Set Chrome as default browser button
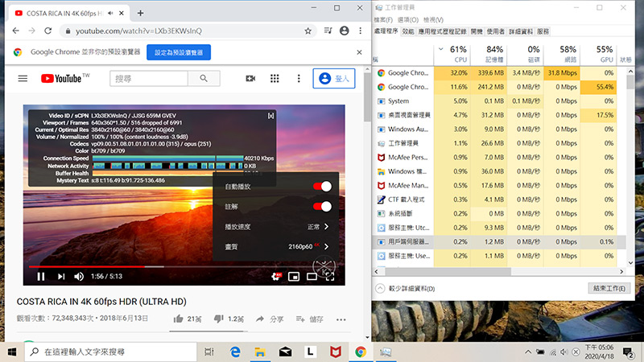This screenshot has height=362, width=644. [179, 52]
